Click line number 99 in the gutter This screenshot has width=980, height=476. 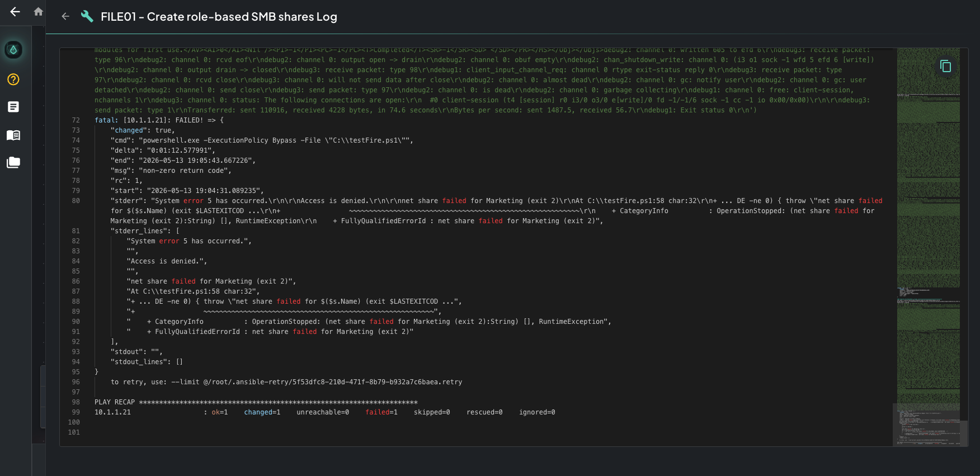[x=76, y=412]
